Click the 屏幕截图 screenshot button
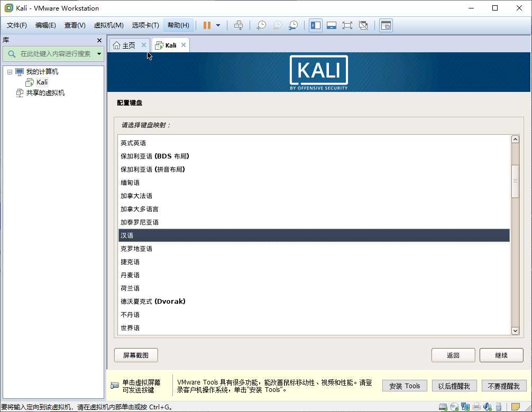 136,355
